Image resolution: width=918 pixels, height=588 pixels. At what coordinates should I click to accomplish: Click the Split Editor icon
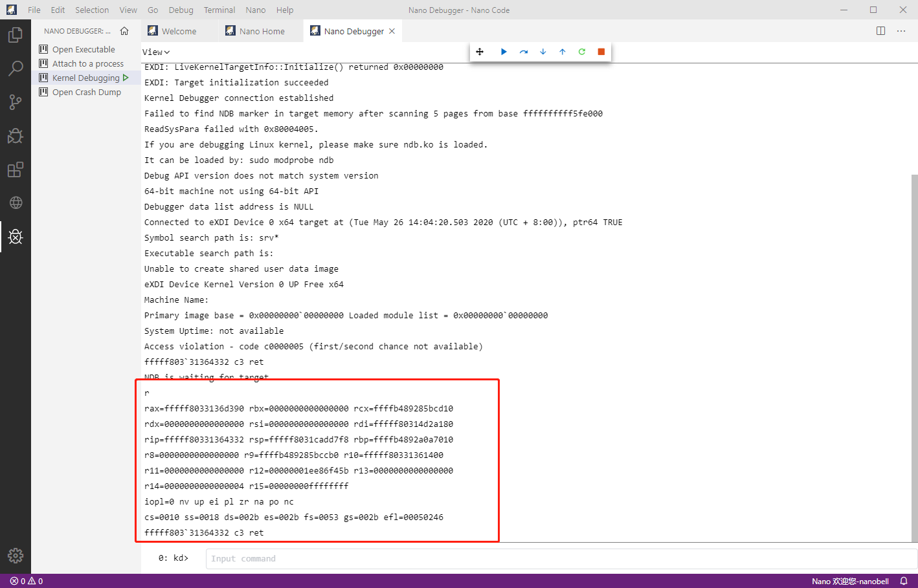tap(880, 31)
